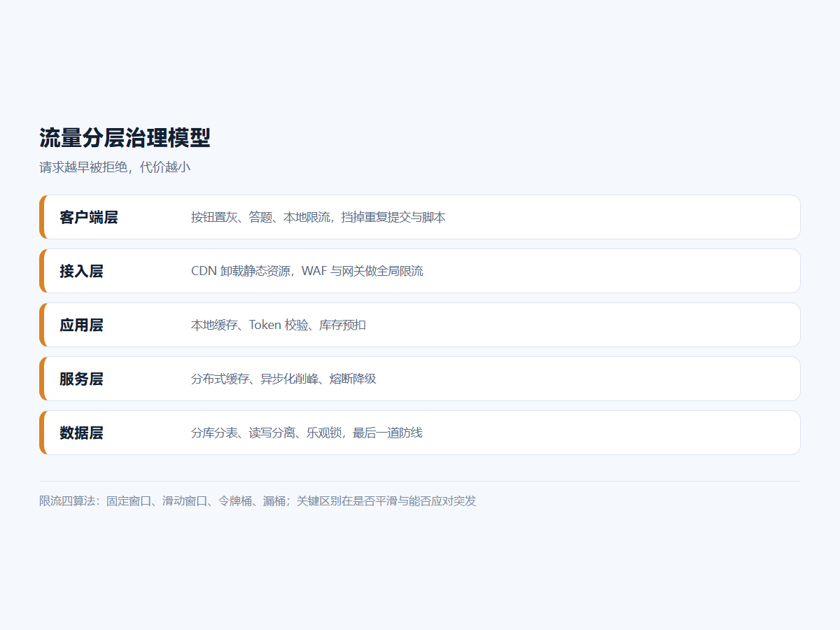The image size is (840, 630).
Task: Select the 接入层 heading
Action: tap(81, 271)
